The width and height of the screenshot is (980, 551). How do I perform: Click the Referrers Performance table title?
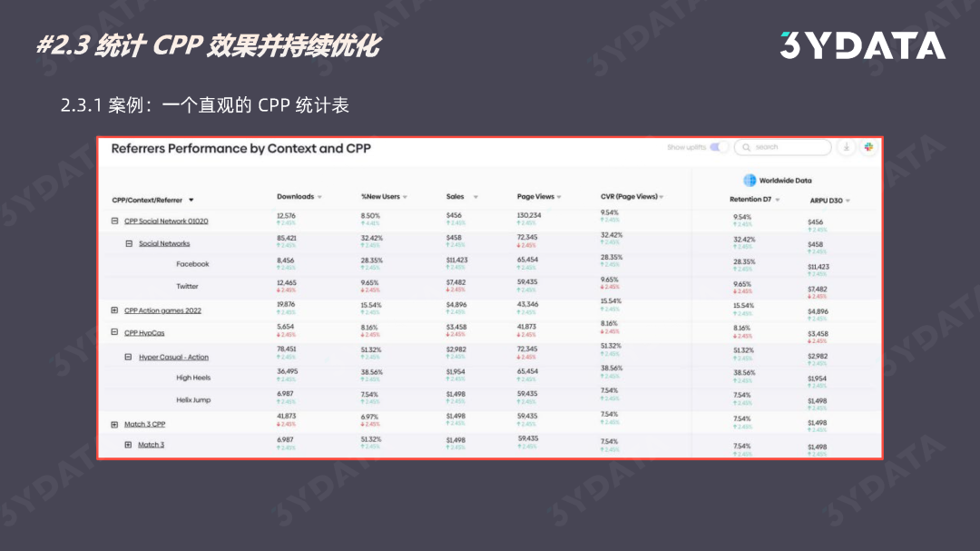click(241, 149)
